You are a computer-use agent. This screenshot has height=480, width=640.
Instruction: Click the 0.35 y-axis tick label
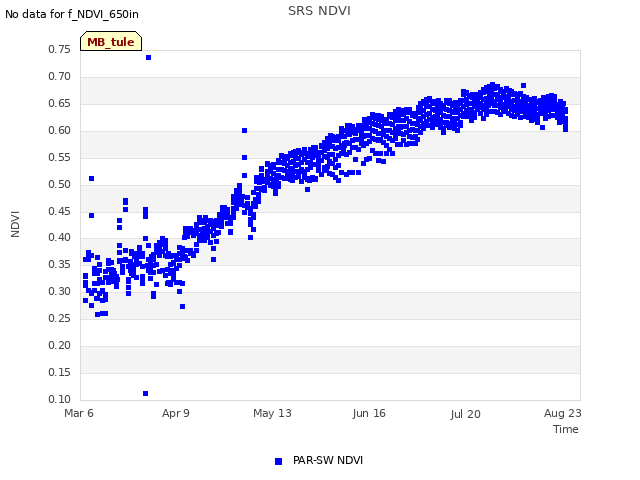60,264
